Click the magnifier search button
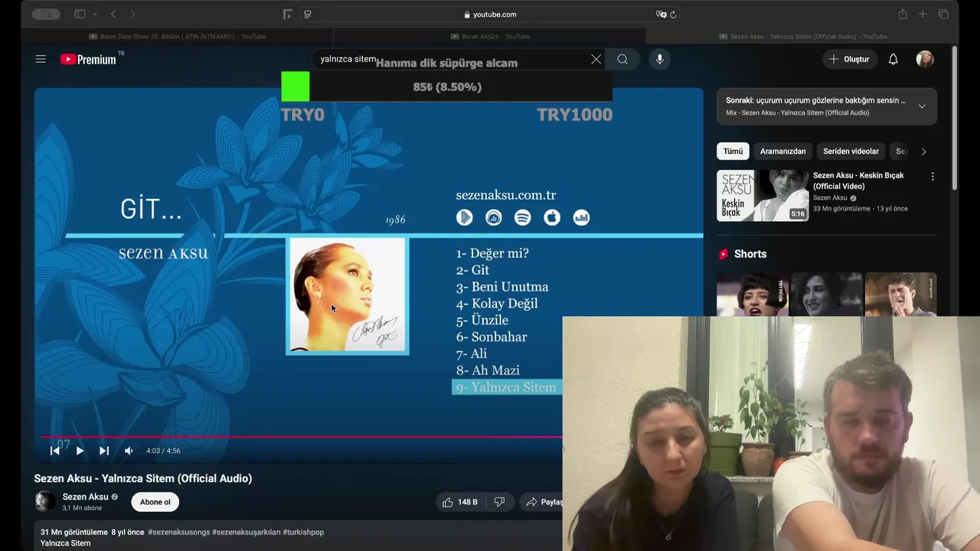 click(x=622, y=59)
